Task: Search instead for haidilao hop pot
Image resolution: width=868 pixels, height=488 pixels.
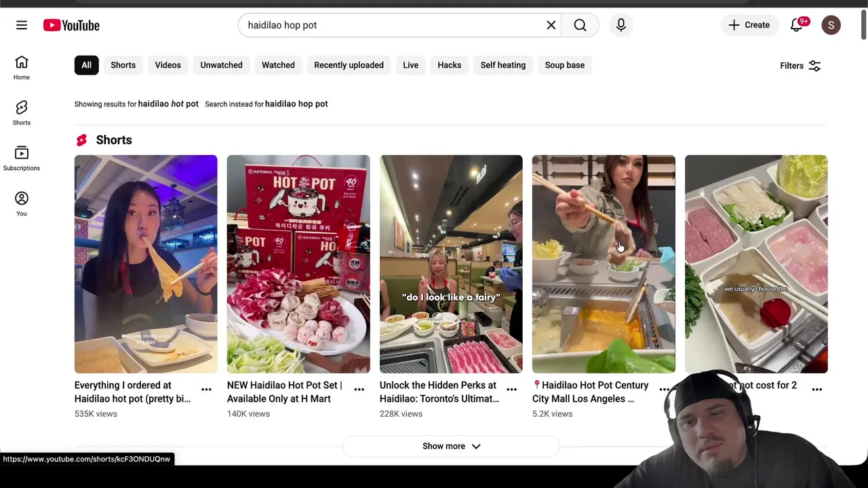Action: pyautogui.click(x=296, y=104)
